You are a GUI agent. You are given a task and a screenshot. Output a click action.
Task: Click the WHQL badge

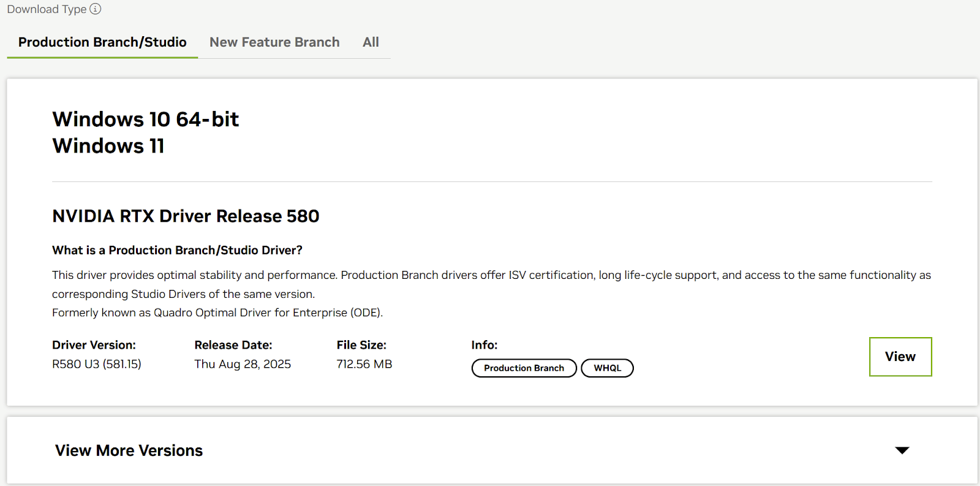(607, 368)
